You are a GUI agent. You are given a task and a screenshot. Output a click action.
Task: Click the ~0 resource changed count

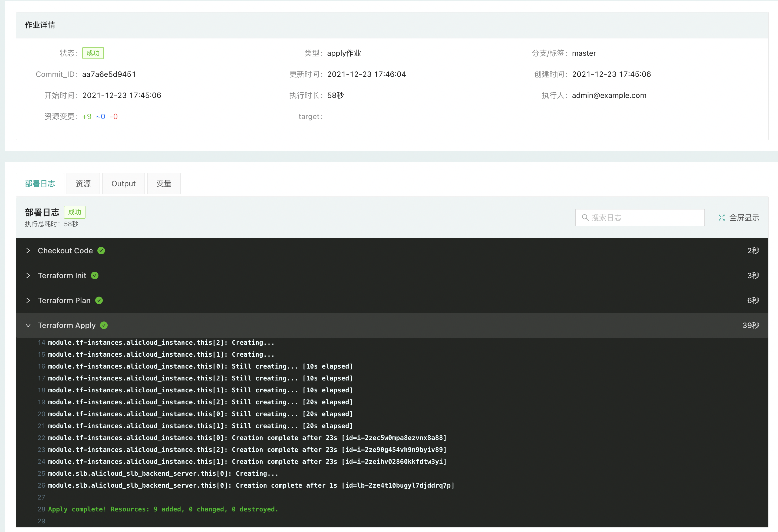pyautogui.click(x=100, y=117)
